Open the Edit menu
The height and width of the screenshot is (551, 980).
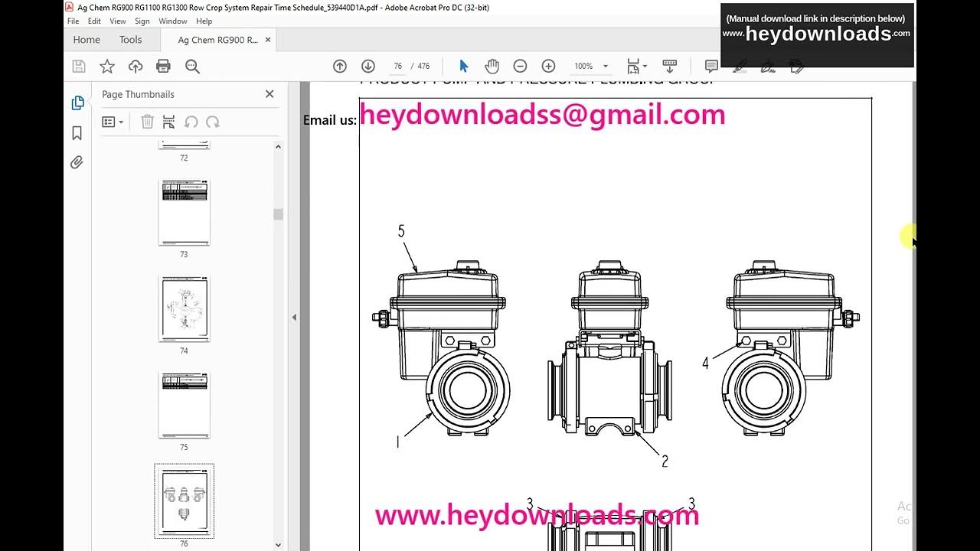pos(94,21)
